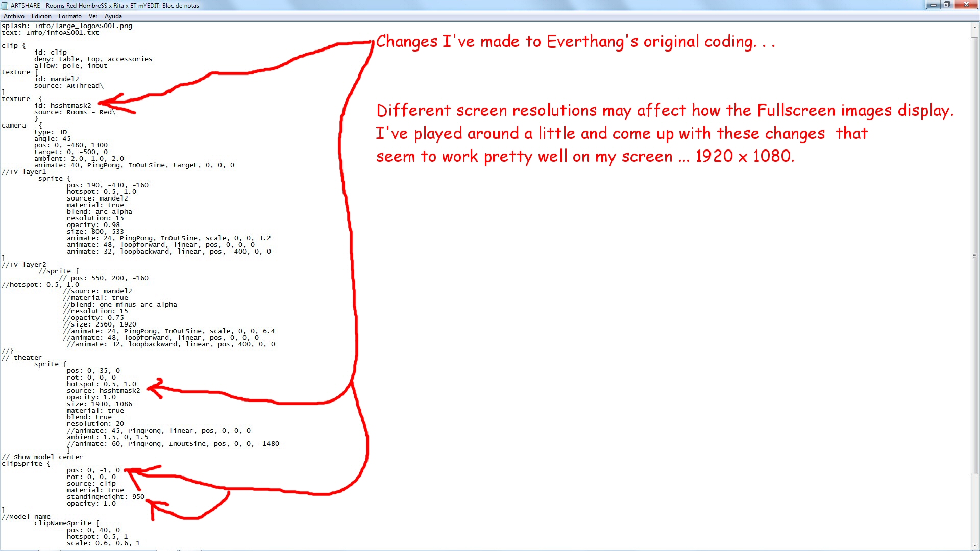Screen dimensions: 980x551
Task: Place cursor on 'clipSprite {' line
Action: 26,464
